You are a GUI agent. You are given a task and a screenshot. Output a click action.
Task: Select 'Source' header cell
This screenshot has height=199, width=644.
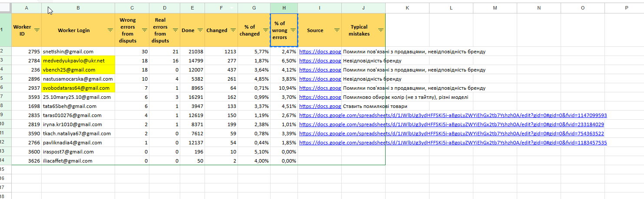320,30
